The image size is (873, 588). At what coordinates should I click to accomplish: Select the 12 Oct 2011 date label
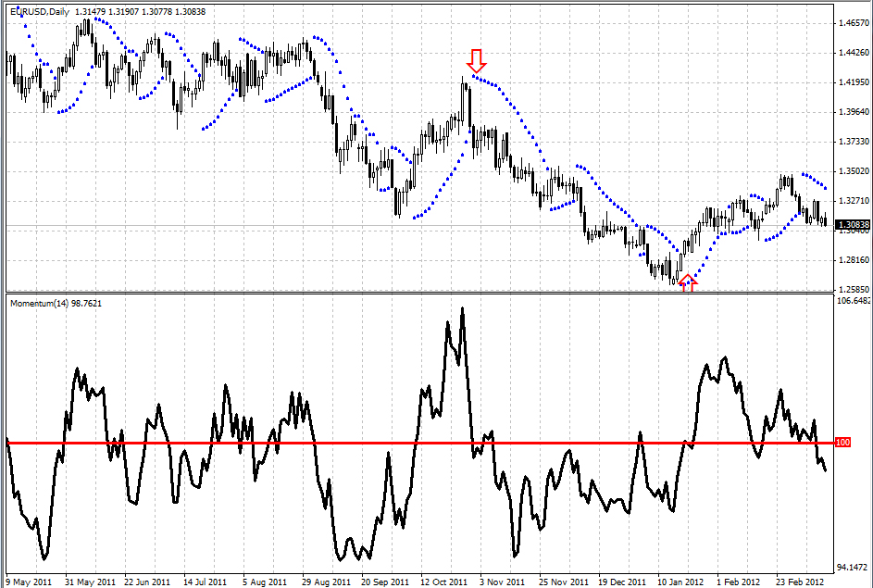coord(445,582)
